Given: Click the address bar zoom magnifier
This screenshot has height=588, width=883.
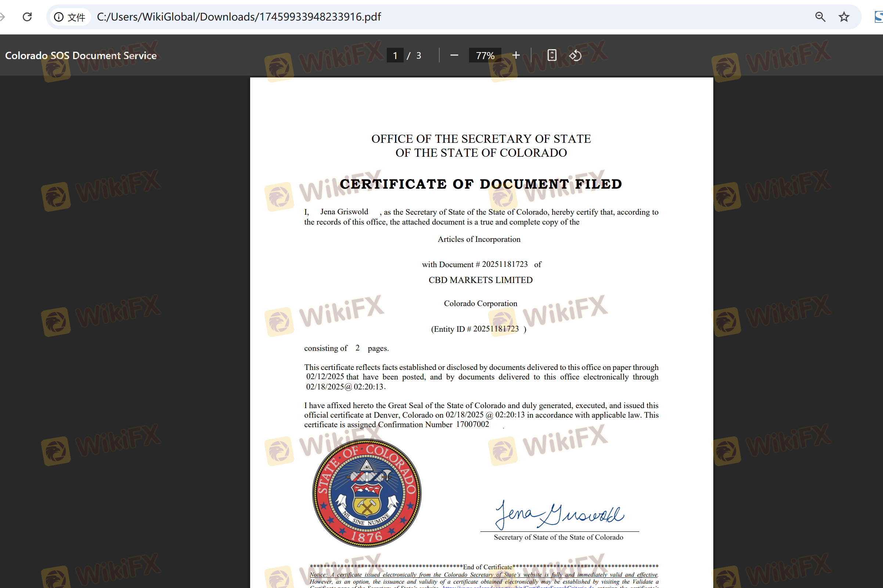Looking at the screenshot, I should pos(820,17).
